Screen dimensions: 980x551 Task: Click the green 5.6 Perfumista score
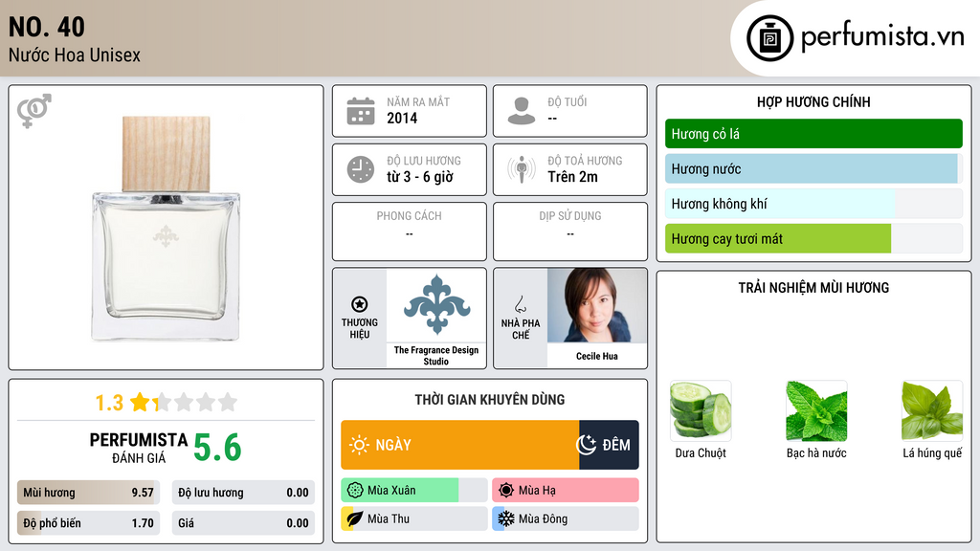tap(217, 448)
